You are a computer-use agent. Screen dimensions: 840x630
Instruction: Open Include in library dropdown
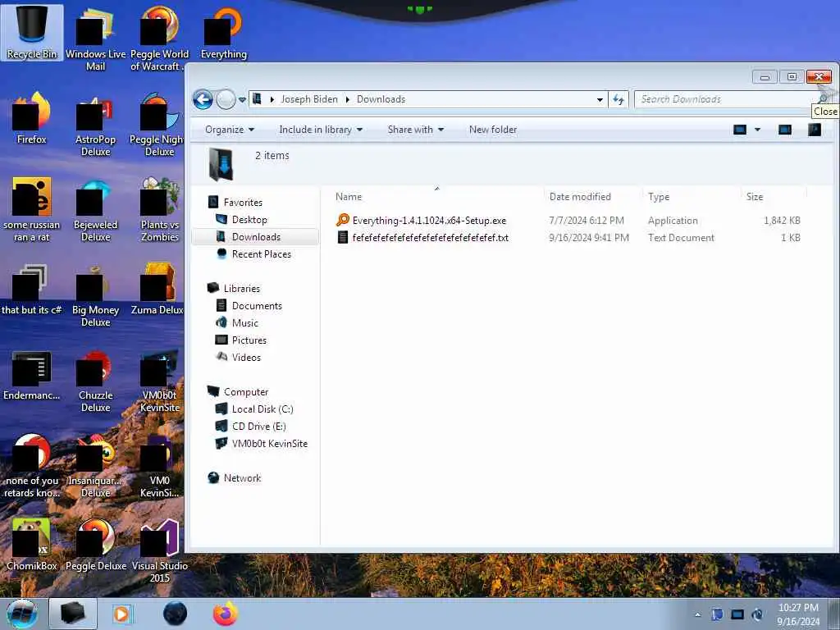(x=321, y=130)
